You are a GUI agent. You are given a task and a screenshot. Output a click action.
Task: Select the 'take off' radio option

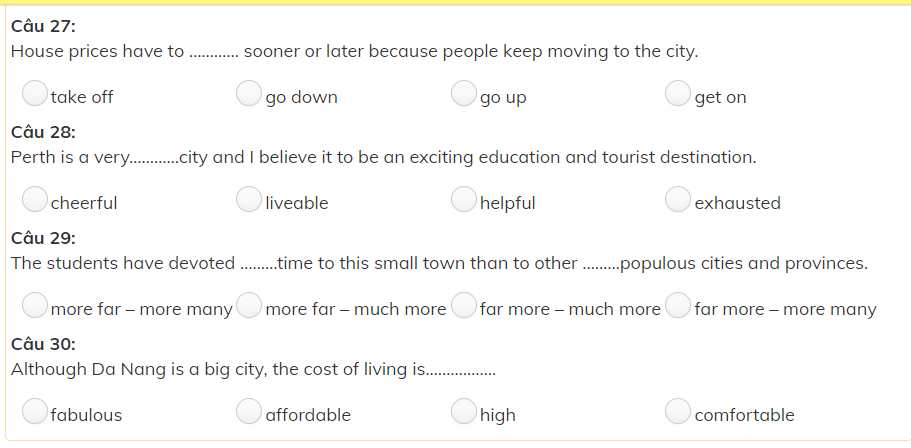[x=35, y=94]
